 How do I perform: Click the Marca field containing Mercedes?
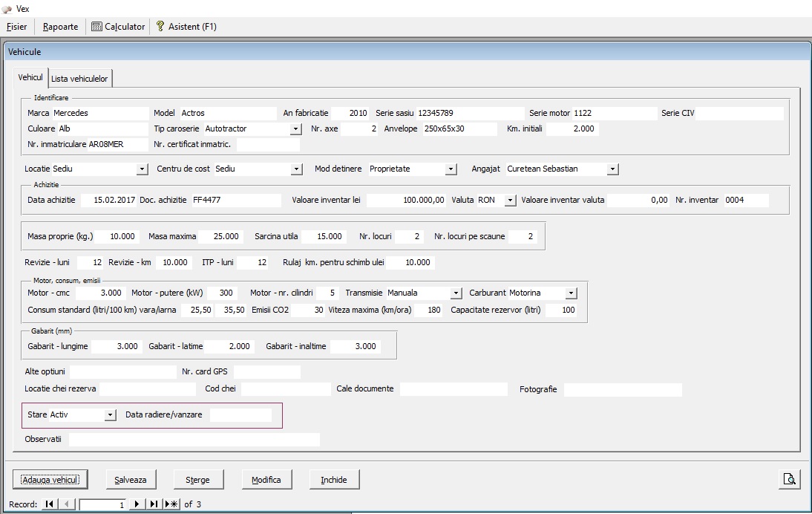(x=100, y=113)
